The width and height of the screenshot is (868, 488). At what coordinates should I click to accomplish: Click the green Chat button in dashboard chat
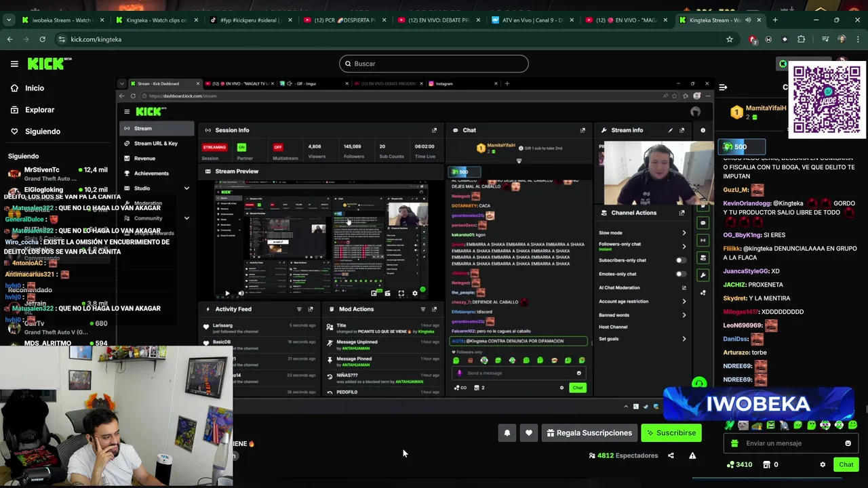point(577,388)
